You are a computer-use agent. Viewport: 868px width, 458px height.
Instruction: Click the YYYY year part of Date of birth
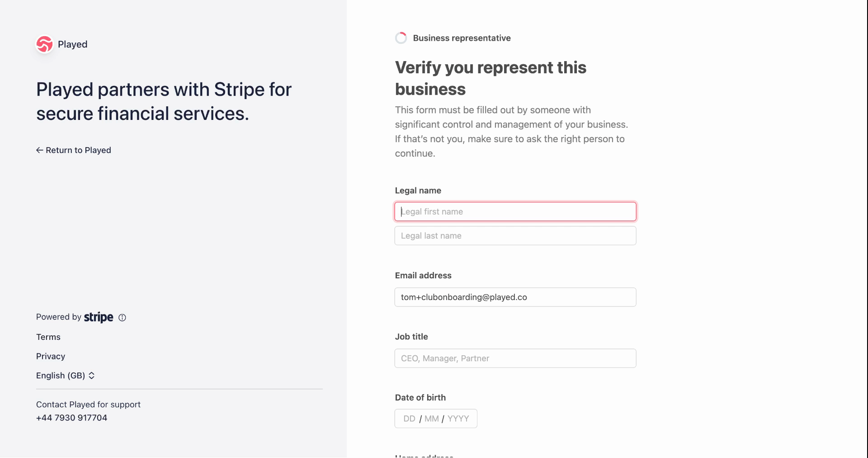pos(458,419)
